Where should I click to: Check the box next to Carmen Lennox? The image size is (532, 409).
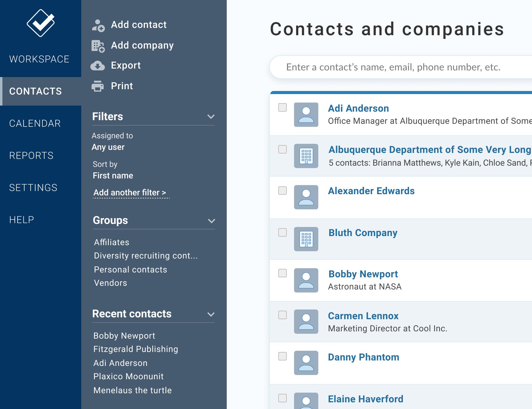pyautogui.click(x=283, y=315)
